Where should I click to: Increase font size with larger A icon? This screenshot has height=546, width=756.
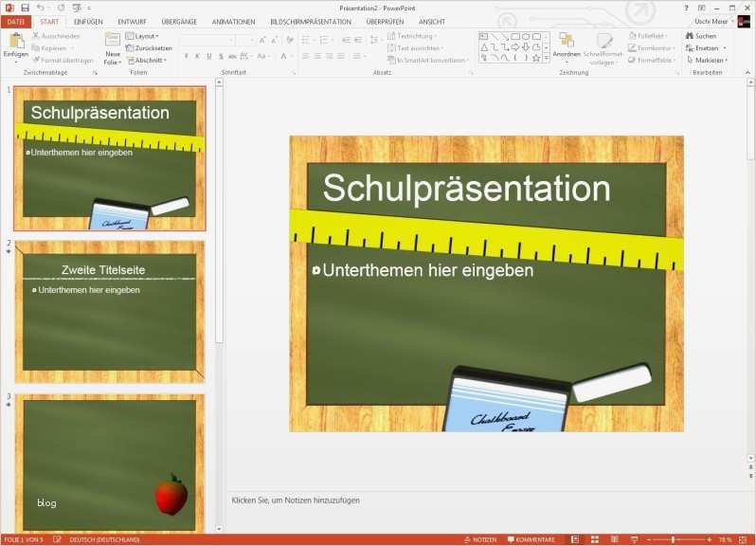click(262, 41)
